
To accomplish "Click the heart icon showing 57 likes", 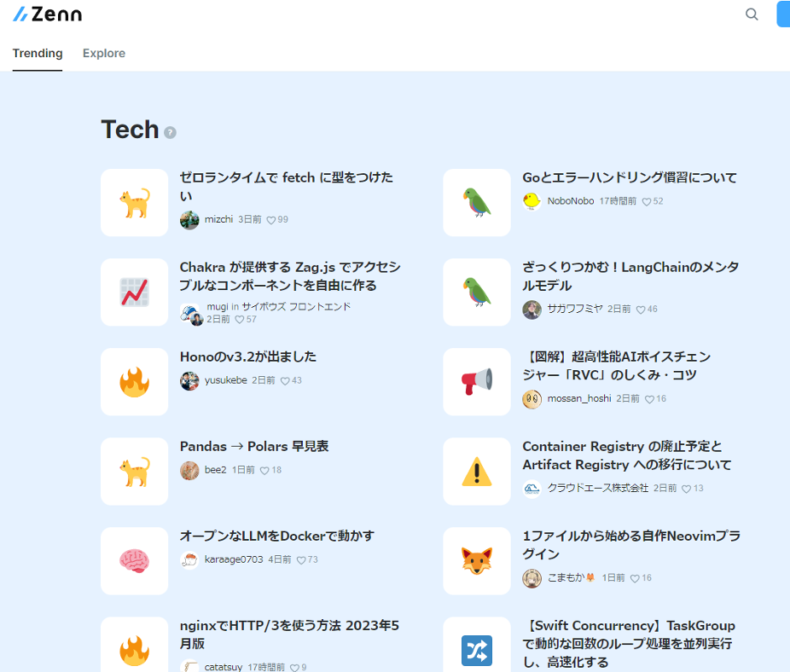I will 240,320.
